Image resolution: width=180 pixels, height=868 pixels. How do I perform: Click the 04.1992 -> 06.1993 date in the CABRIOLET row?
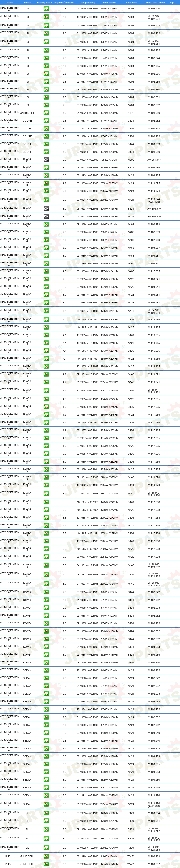(87, 113)
